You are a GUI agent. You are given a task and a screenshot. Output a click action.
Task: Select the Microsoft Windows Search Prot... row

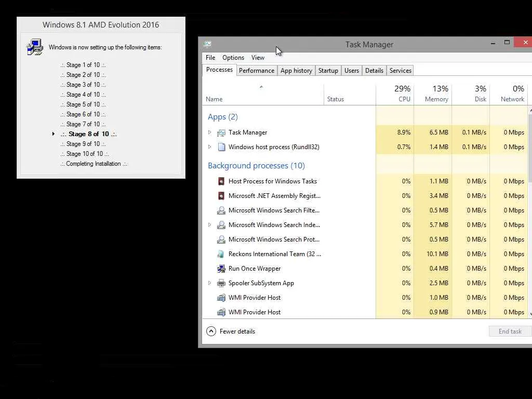(365, 240)
